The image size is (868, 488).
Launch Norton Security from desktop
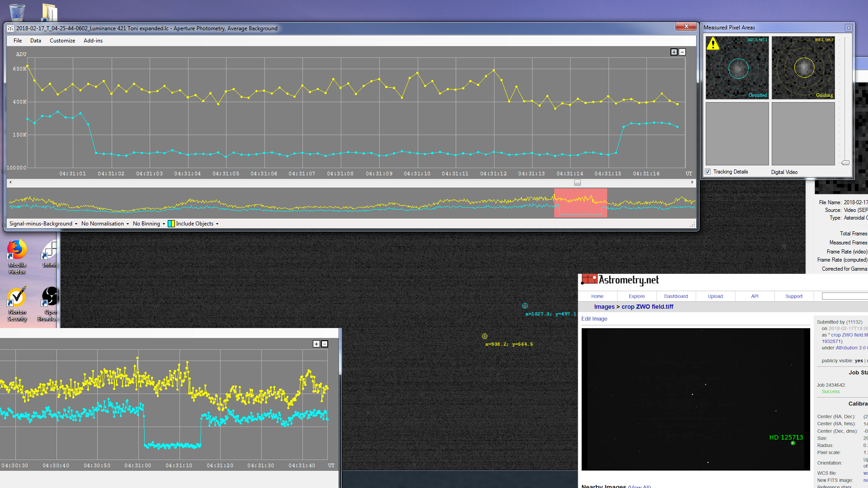click(17, 304)
